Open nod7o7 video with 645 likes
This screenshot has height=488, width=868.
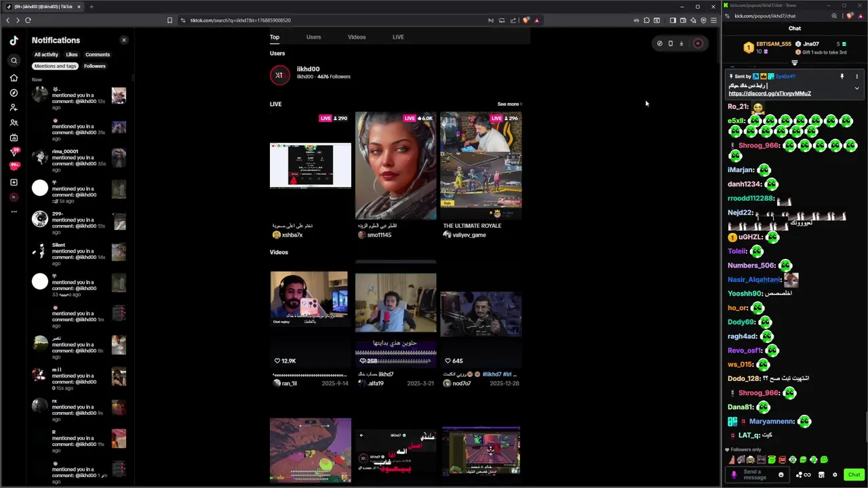point(481,313)
